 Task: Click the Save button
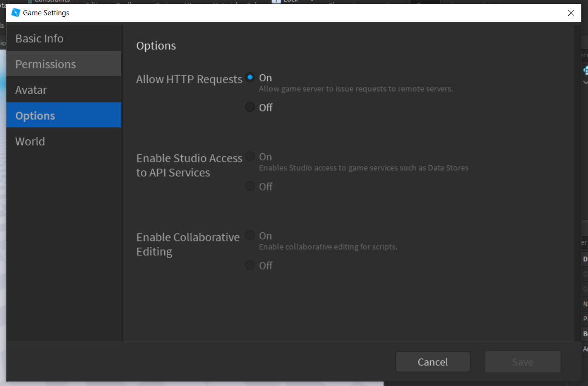pyautogui.click(x=522, y=362)
